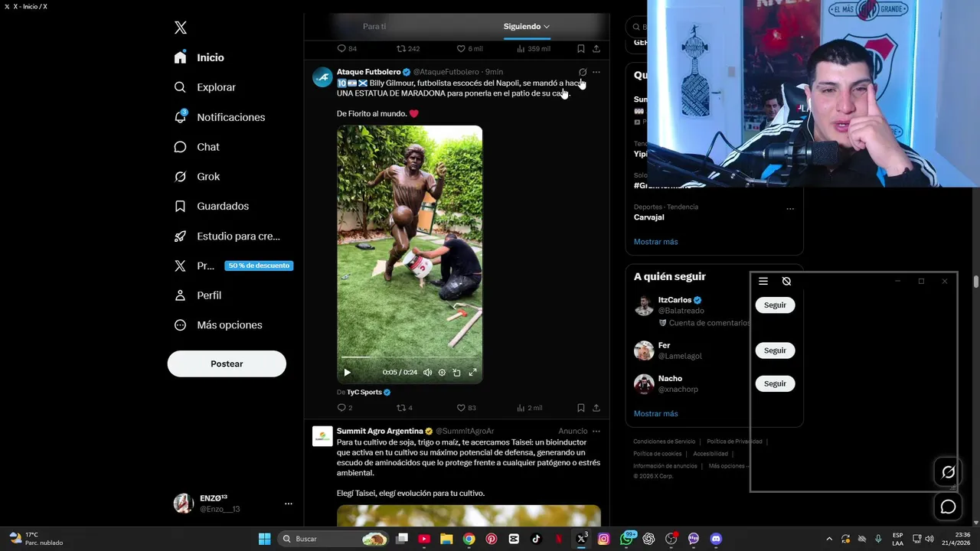Open video settings gear icon
Viewport: 980px width, 551px height.
click(x=442, y=373)
